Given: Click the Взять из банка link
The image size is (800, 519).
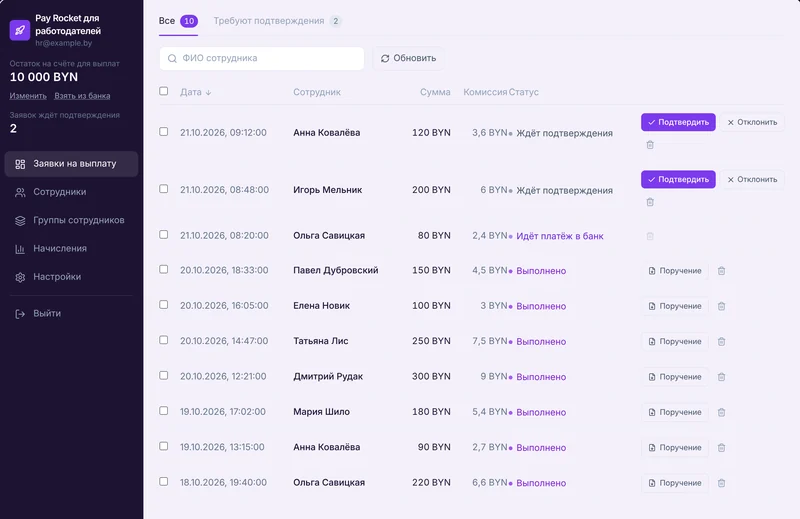Looking at the screenshot, I should (x=82, y=95).
